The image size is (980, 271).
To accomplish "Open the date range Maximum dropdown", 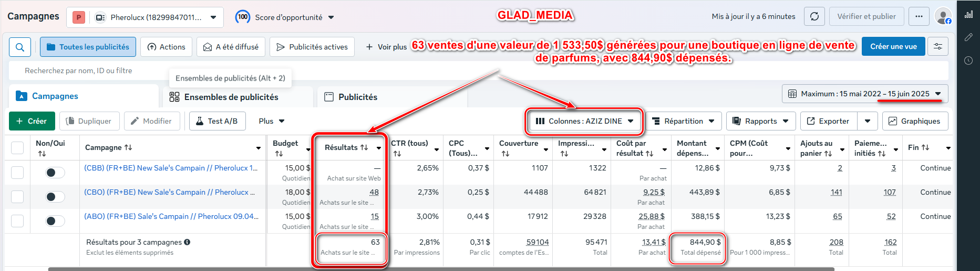I will tap(865, 94).
